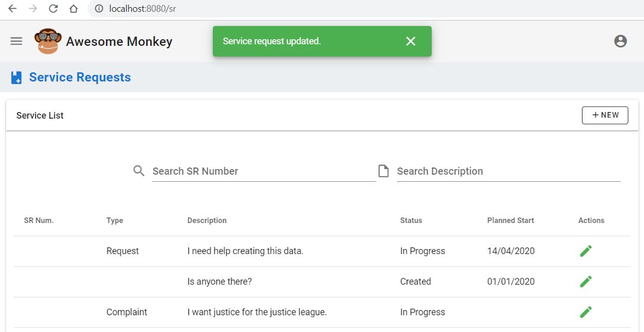Open the hamburger navigation menu
644x332 pixels.
pyautogui.click(x=17, y=41)
